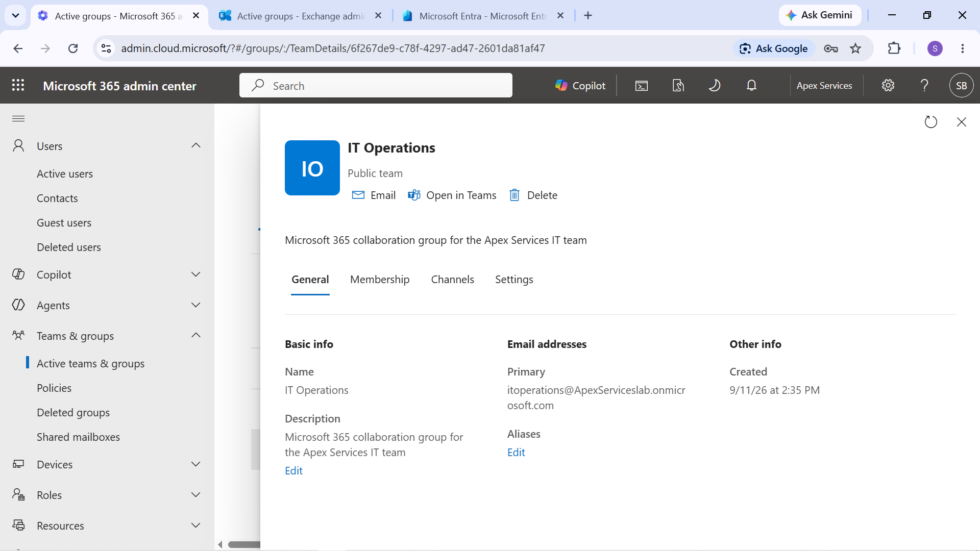Image resolution: width=980 pixels, height=551 pixels.
Task: Click the Apex Services organization name
Action: (824, 86)
